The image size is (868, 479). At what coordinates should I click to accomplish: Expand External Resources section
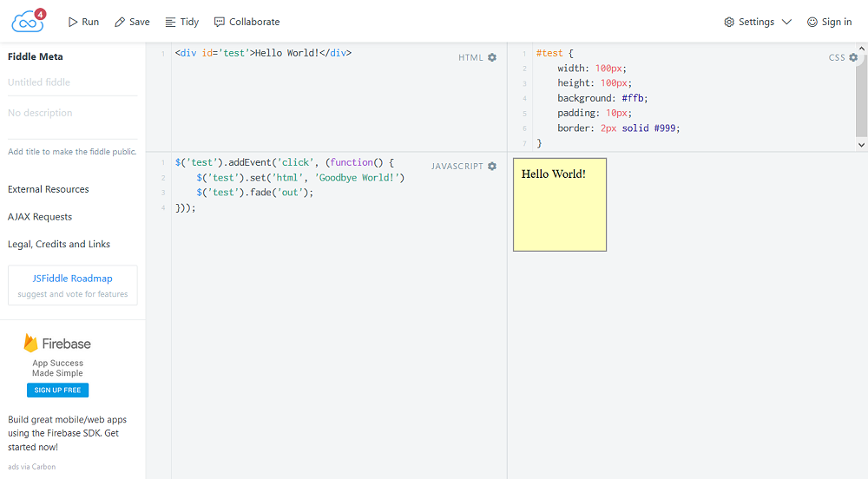[x=49, y=189]
